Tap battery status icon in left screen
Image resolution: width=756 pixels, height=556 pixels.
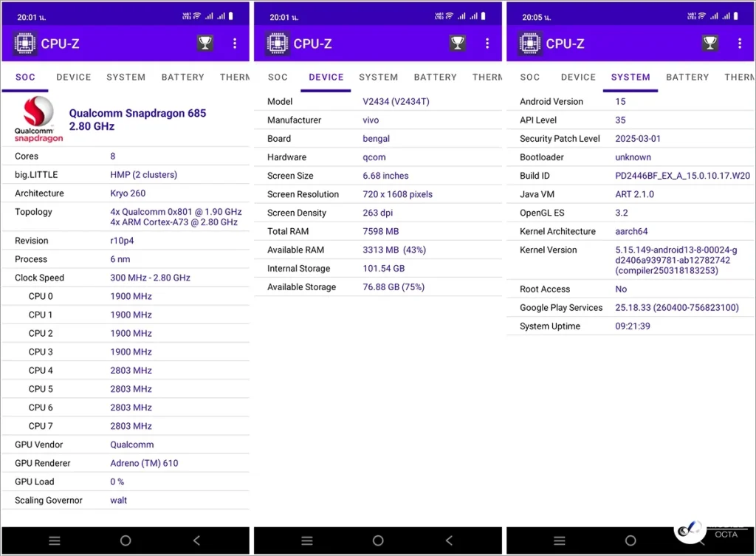[231, 16]
